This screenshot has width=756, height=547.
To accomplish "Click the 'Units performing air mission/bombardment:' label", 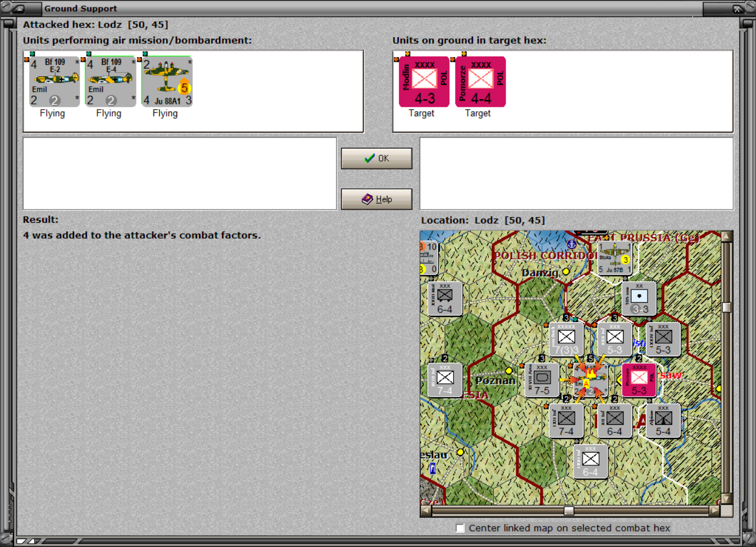I will 137,41.
